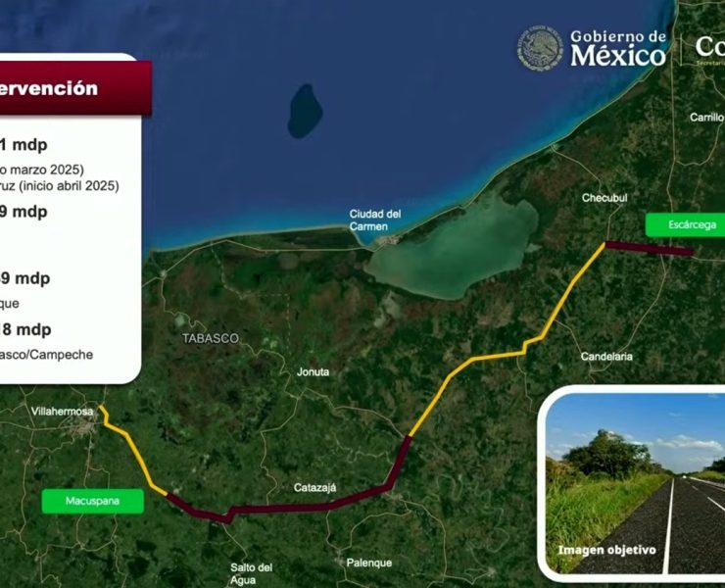Click the maroon route segment beside Escárcega
The image size is (725, 588).
(649, 248)
